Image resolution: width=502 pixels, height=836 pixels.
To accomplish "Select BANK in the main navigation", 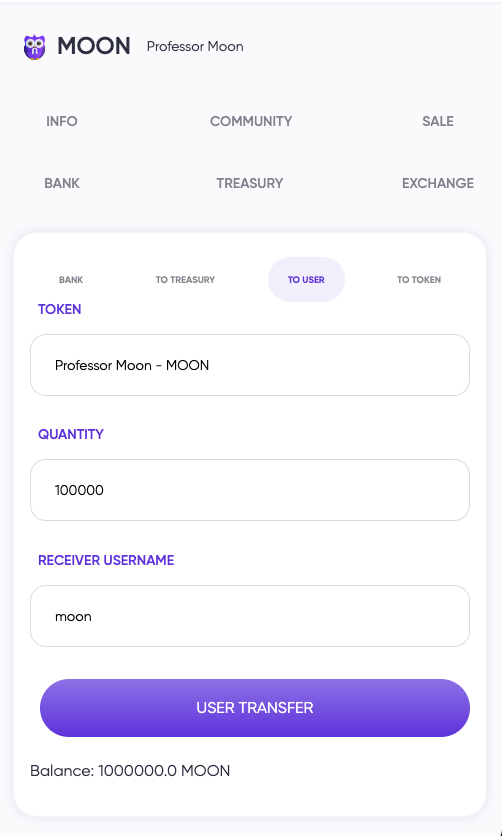I will (x=62, y=183).
